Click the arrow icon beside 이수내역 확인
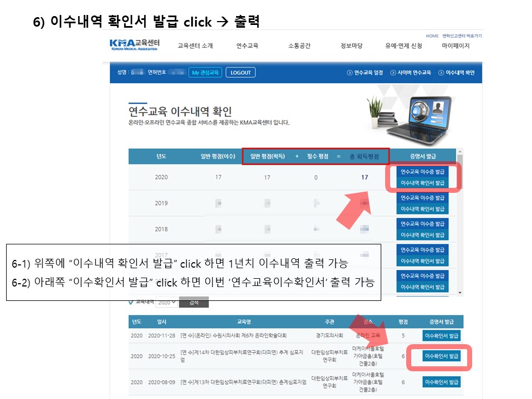The image size is (532, 399). (x=441, y=73)
